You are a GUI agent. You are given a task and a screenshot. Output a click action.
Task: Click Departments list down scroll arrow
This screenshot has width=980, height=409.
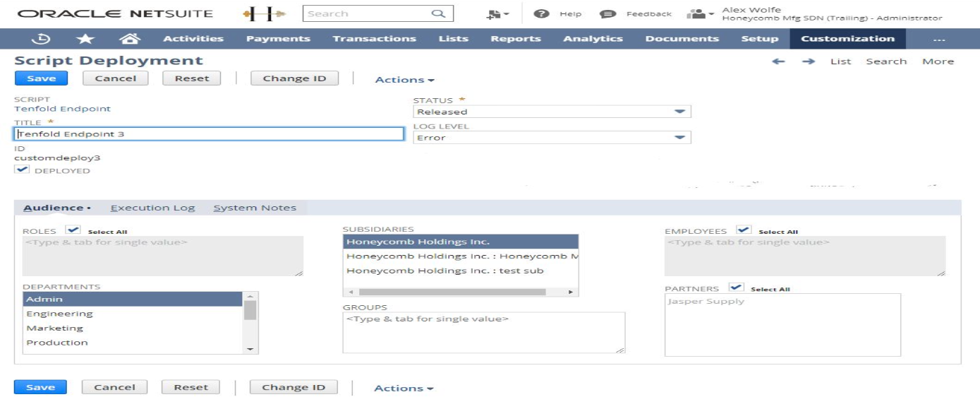250,349
